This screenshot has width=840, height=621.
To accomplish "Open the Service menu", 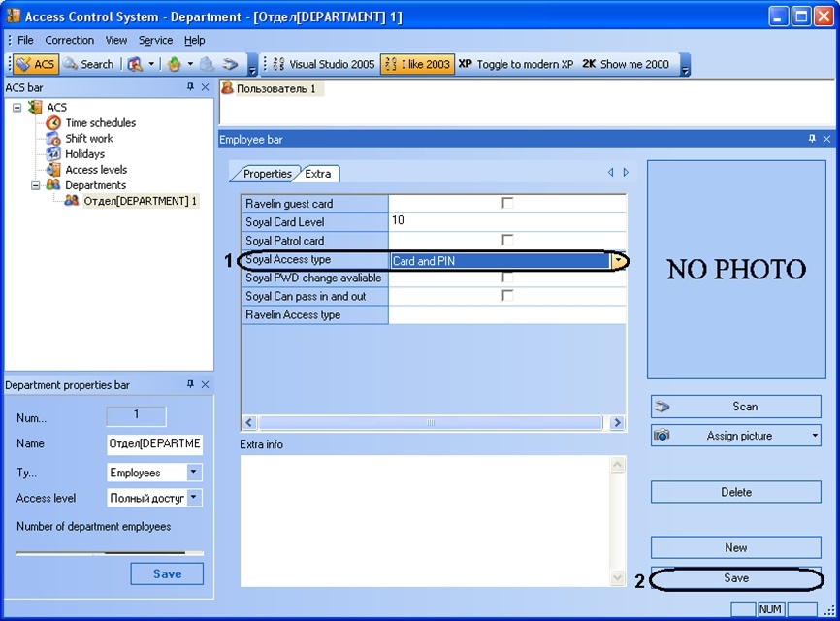I will tap(155, 40).
